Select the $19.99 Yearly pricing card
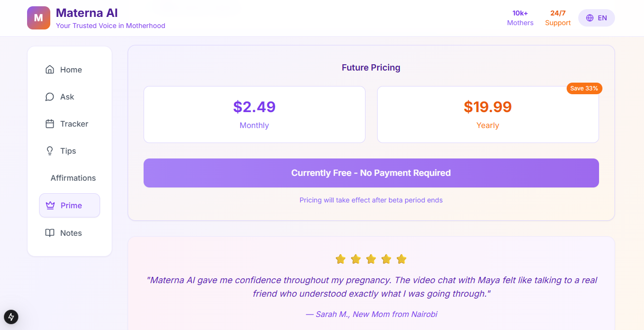 [488, 115]
